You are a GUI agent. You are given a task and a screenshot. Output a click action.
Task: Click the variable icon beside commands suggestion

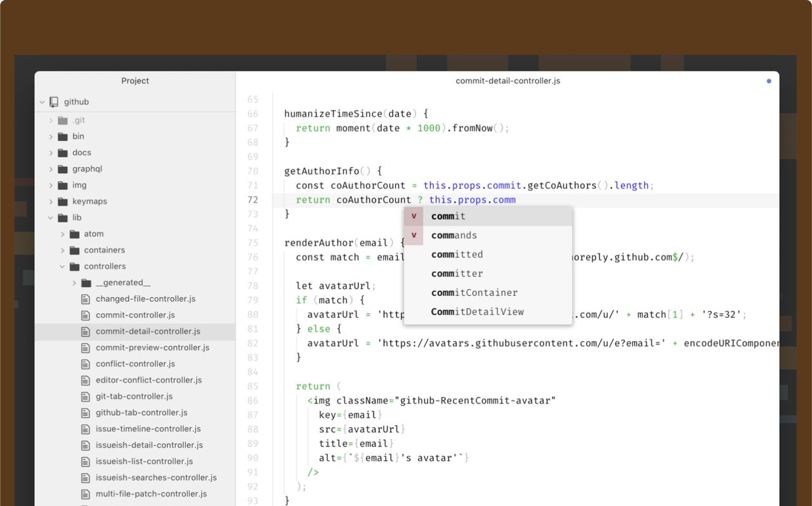click(414, 236)
